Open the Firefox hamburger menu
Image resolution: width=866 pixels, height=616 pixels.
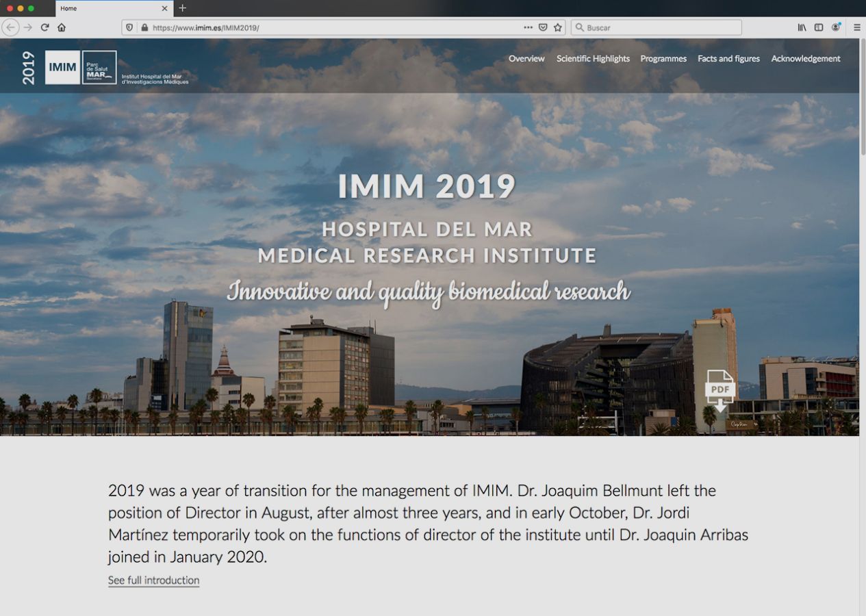tap(856, 27)
